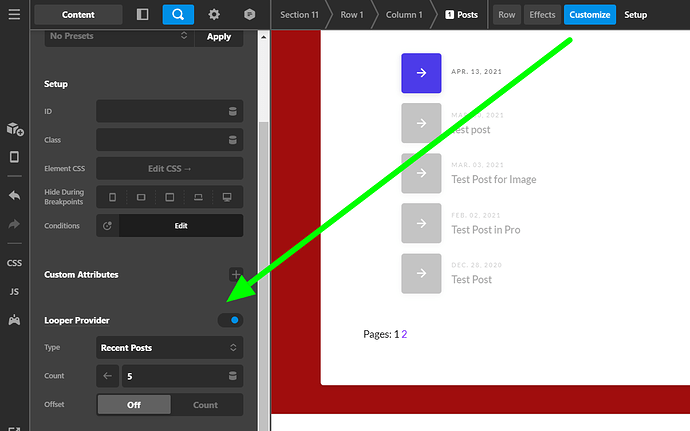Viewport: 690px width, 431px height.
Task: Open dynamic content for Class field
Action: (x=233, y=140)
